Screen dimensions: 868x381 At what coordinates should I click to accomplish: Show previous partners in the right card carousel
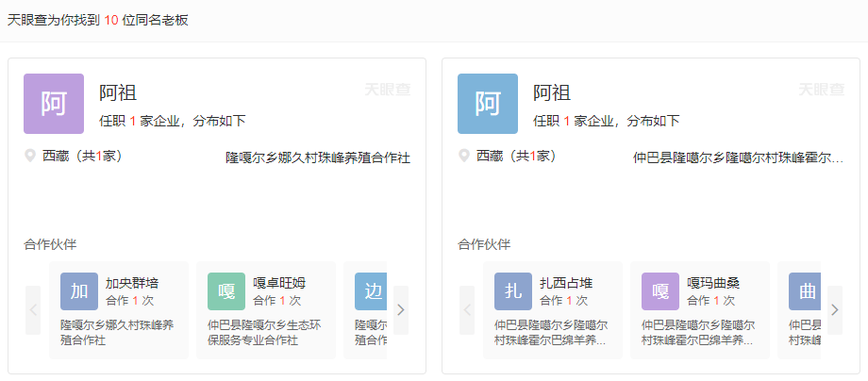pos(467,310)
